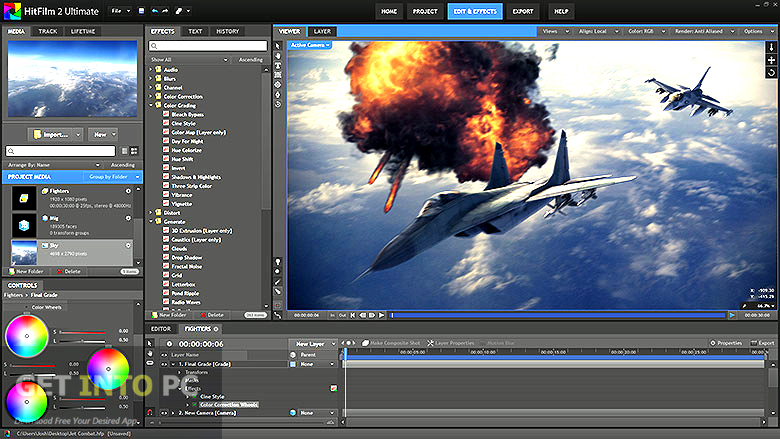Screen dimensions: 780x439
Task: Toggle the Cine Style effect checkbox
Action: 195,397
